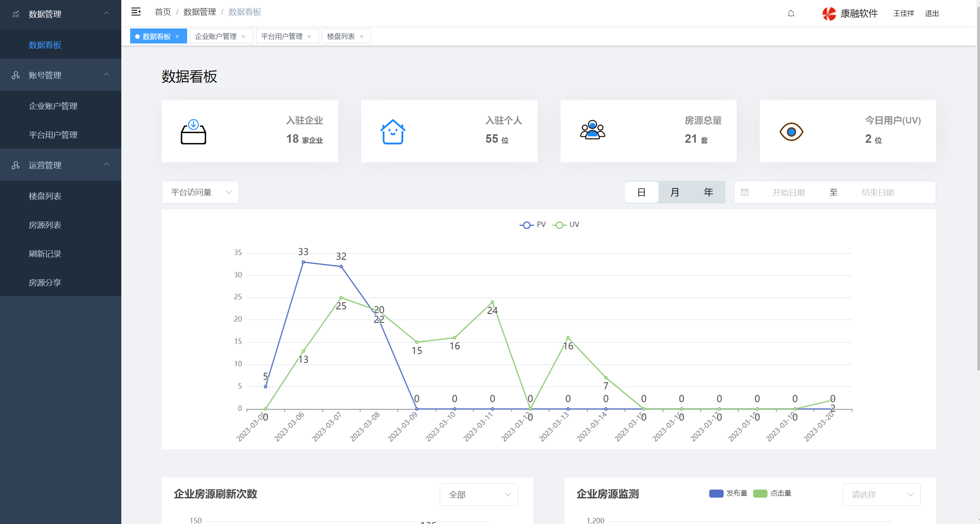The image size is (980, 524).
Task: Open the 全部 dropdown for 企业房源刷新次数
Action: (x=479, y=494)
